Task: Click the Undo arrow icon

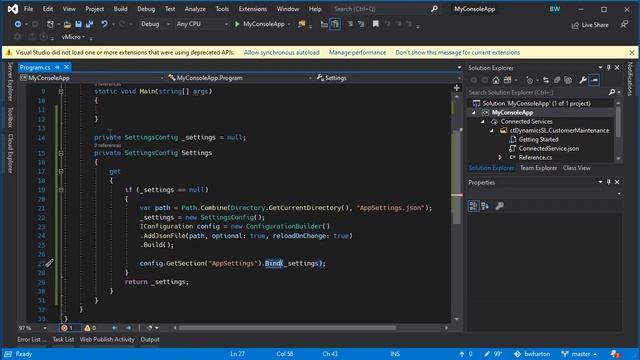Action: (104, 24)
